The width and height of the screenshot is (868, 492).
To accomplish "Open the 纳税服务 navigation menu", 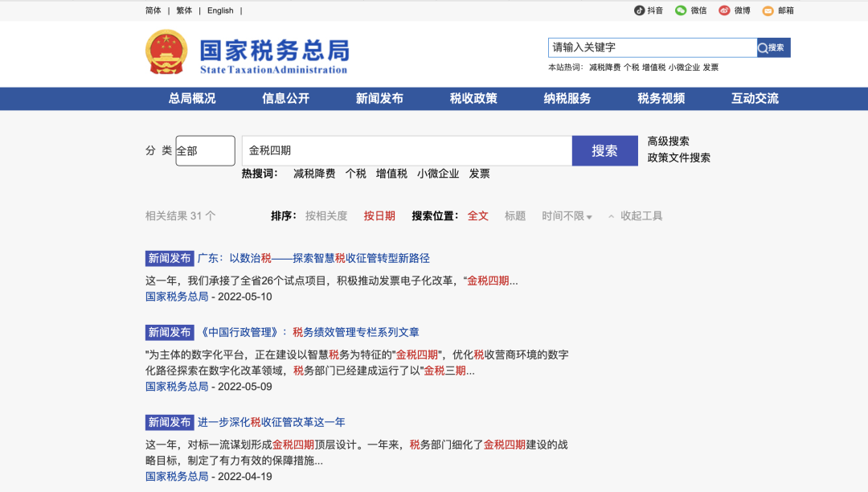I will pos(566,98).
